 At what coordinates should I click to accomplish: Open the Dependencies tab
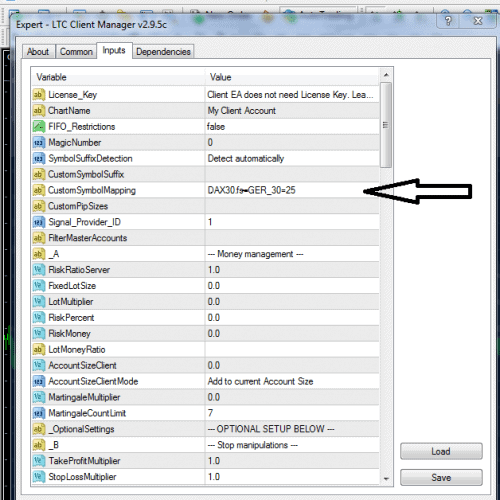[163, 52]
